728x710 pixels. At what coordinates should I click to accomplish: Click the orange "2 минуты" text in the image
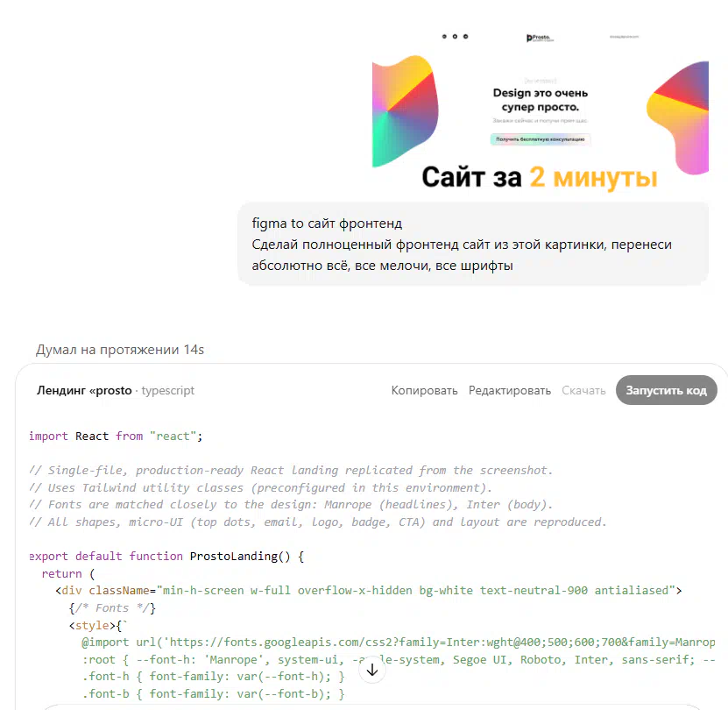tap(592, 178)
